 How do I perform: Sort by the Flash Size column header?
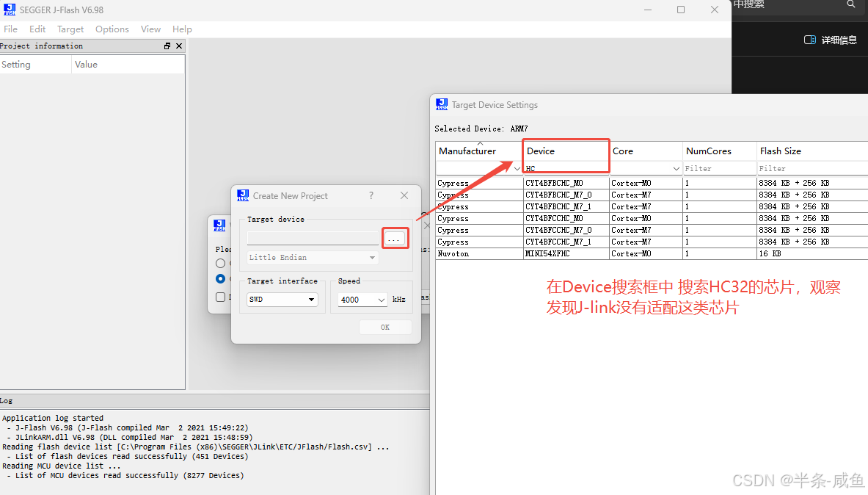812,151
